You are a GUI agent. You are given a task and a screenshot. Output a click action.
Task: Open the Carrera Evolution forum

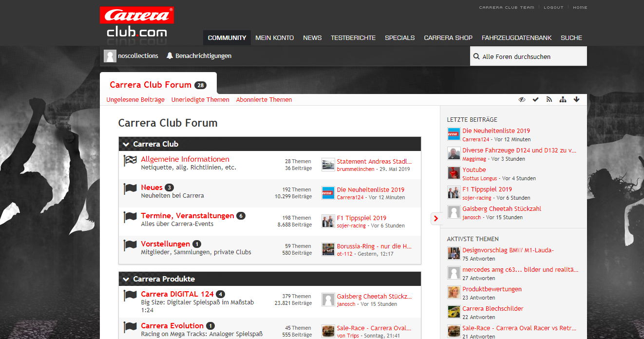point(172,325)
